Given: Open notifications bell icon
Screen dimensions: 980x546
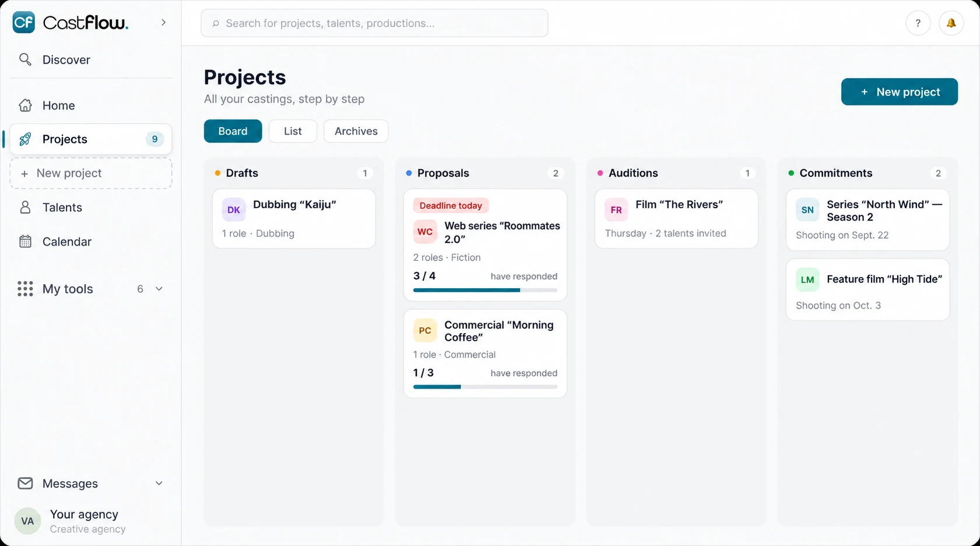Looking at the screenshot, I should tap(951, 23).
